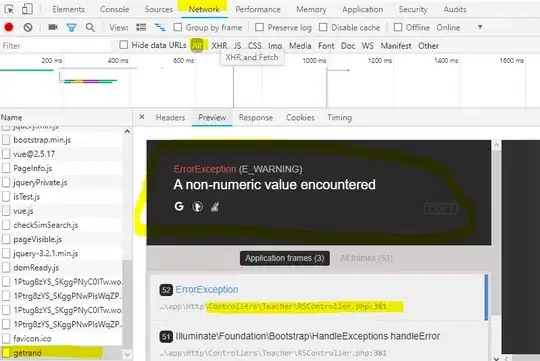540x361 pixels.
Task: Clear the network log icon
Action: coord(28,27)
